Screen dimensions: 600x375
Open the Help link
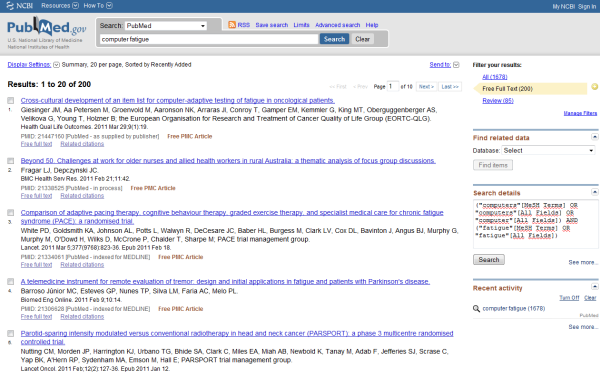372,25
